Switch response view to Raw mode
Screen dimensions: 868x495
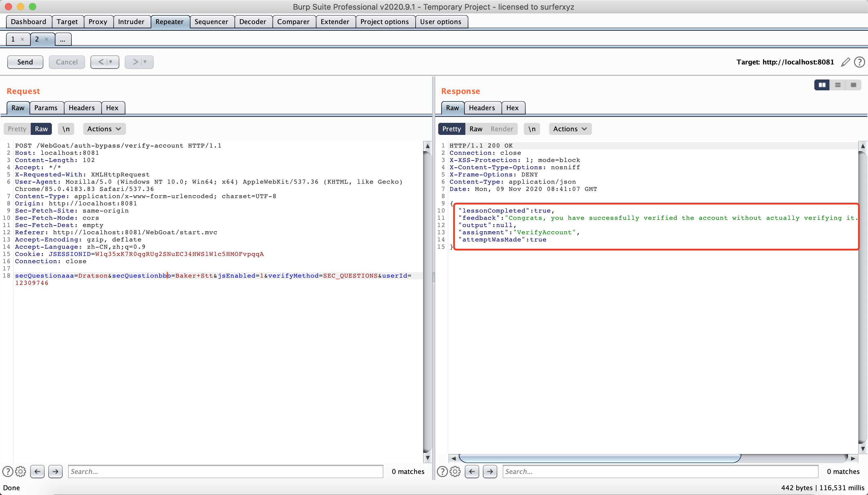[476, 129]
